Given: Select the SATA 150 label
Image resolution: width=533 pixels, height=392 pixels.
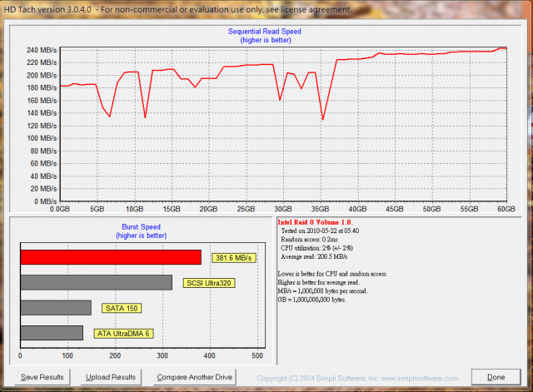Looking at the screenshot, I should (x=122, y=308).
